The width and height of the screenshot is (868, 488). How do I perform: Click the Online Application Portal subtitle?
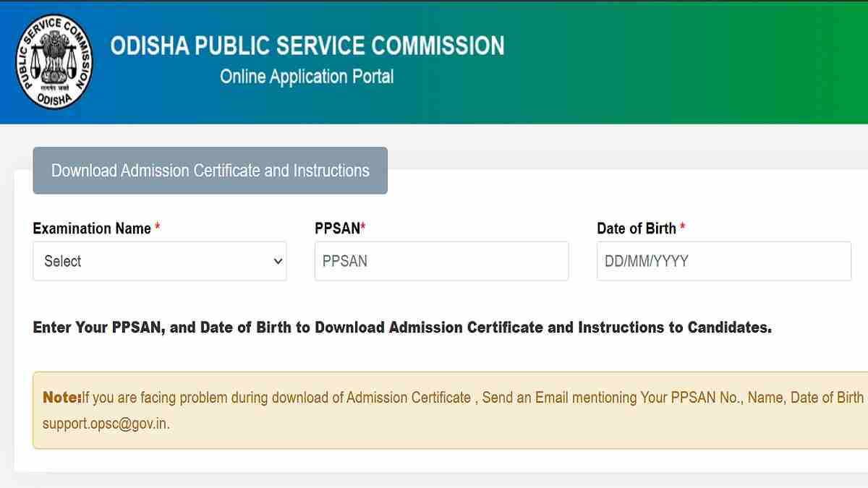(x=307, y=77)
